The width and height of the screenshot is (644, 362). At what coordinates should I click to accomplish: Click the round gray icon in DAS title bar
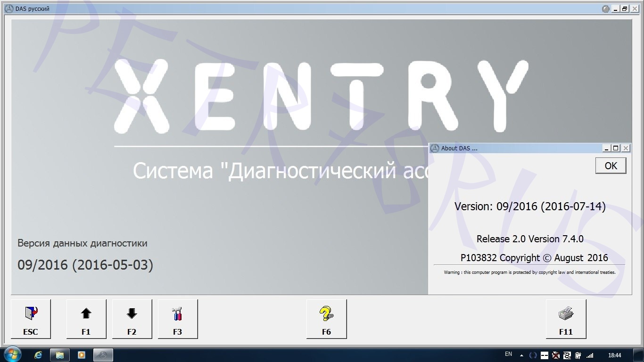pyautogui.click(x=606, y=8)
